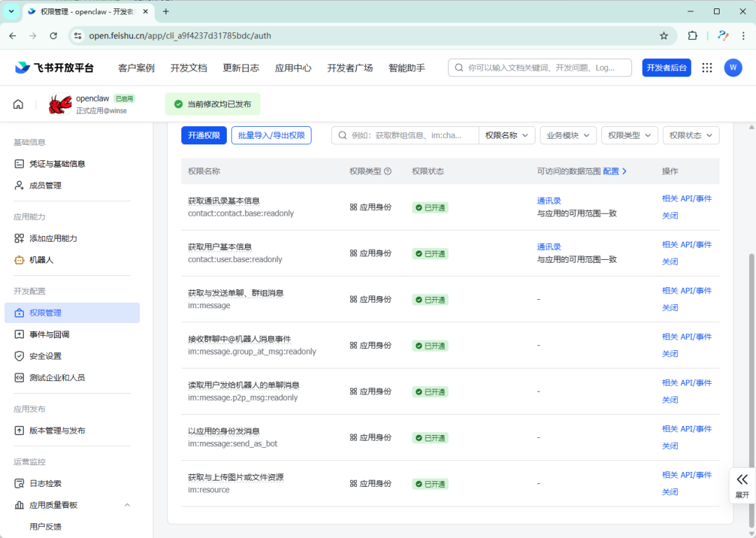
Task: Open the 事件与回调 sidebar icon
Action: [20, 334]
